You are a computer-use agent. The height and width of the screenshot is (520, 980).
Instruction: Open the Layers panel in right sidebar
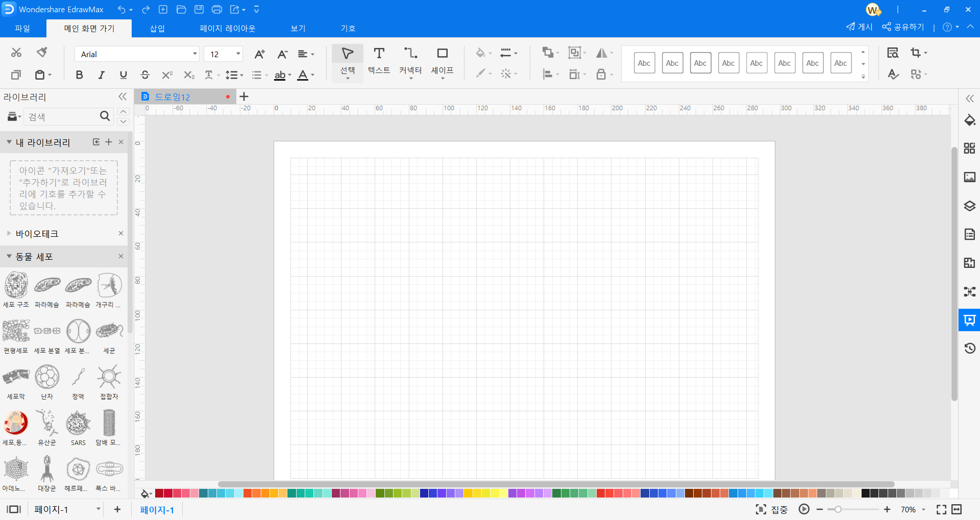click(969, 206)
